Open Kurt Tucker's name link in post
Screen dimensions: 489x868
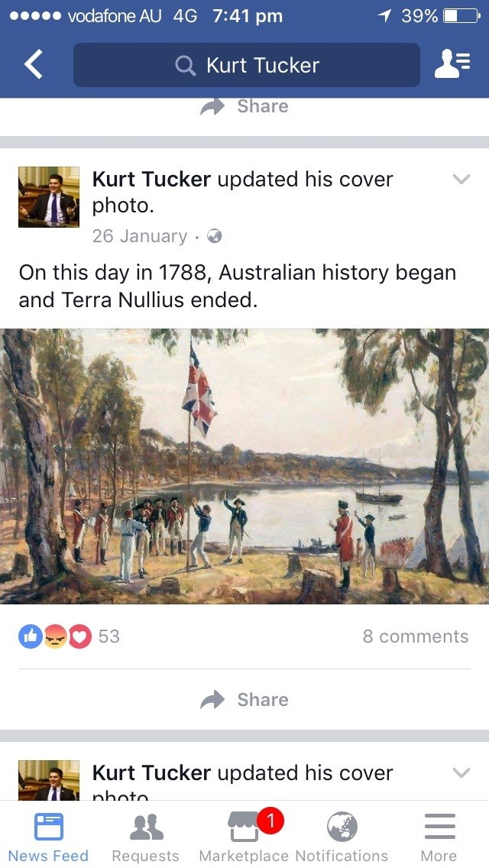[x=151, y=179]
